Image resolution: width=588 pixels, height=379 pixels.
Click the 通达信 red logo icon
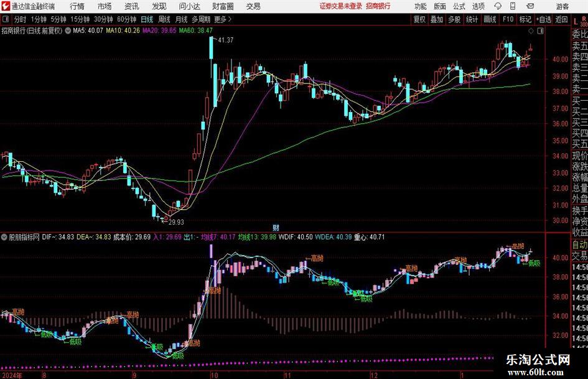tap(5, 6)
